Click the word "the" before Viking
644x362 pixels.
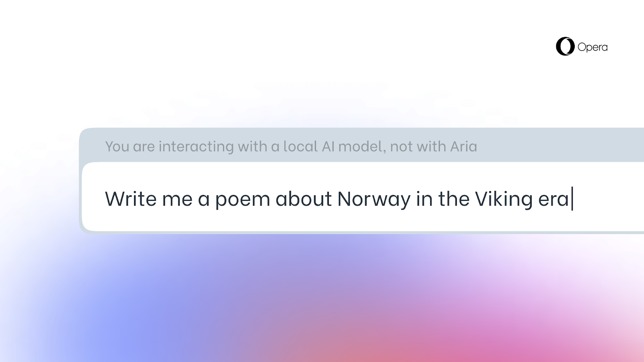[x=454, y=199]
